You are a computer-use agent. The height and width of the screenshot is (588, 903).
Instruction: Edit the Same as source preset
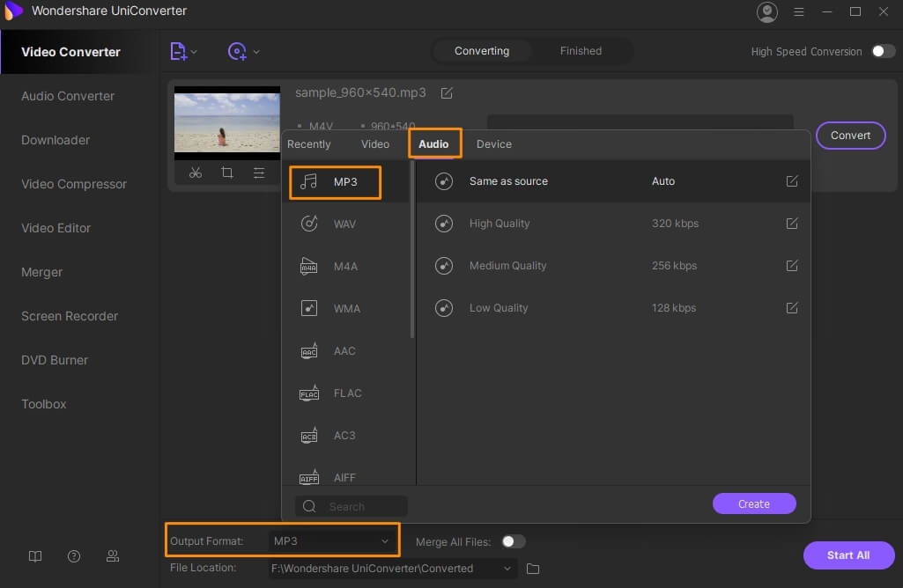click(x=792, y=181)
